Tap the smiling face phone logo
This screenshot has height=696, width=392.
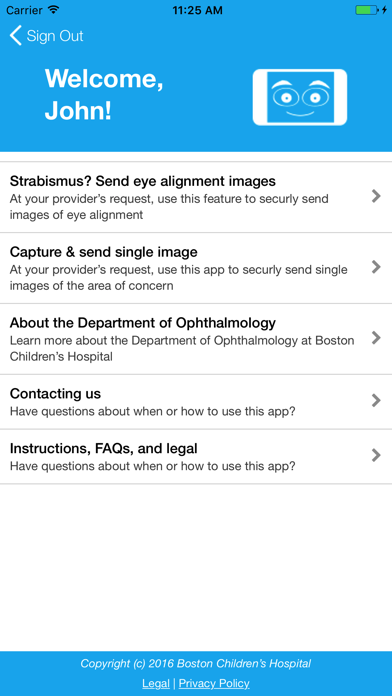[x=300, y=97]
